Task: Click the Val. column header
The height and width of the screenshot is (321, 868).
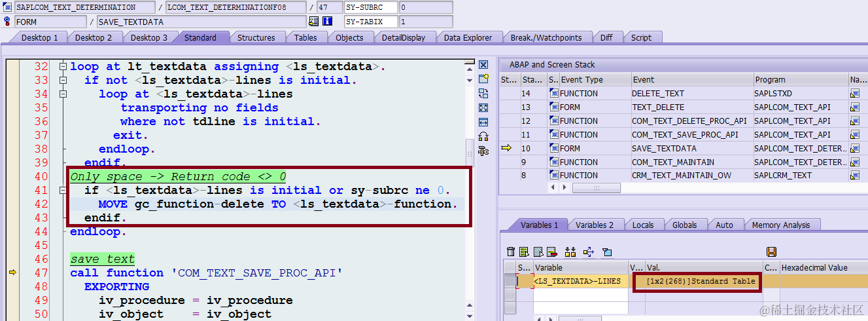Action: point(703,267)
